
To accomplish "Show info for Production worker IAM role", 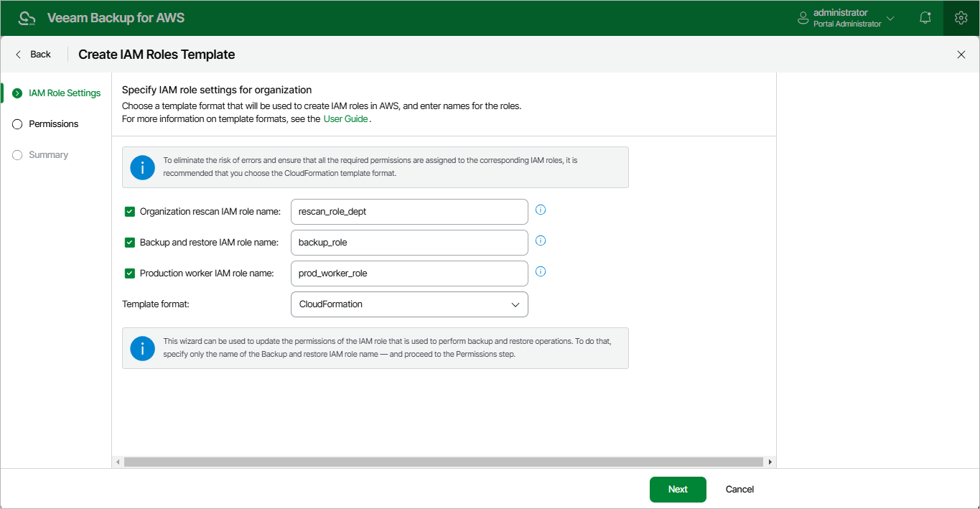I will pos(541,271).
